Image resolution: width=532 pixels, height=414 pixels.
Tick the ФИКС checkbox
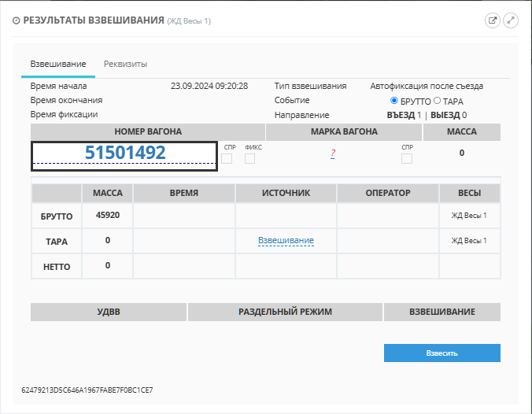point(249,159)
